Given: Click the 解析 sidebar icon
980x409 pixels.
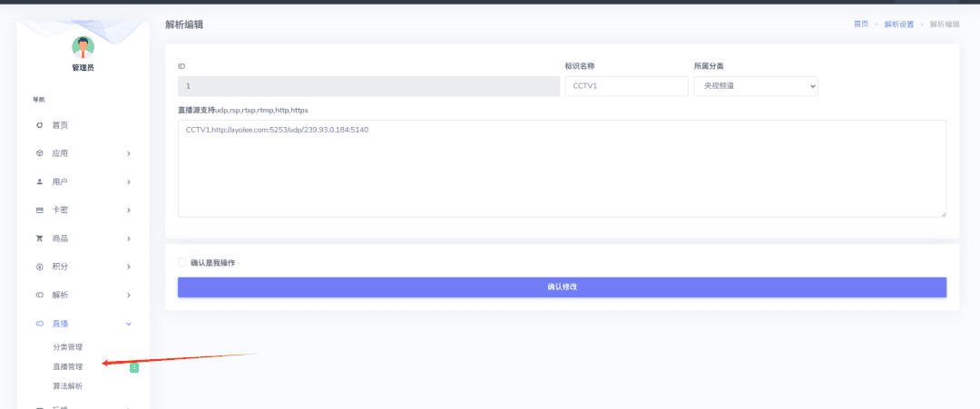Looking at the screenshot, I should tap(39, 295).
